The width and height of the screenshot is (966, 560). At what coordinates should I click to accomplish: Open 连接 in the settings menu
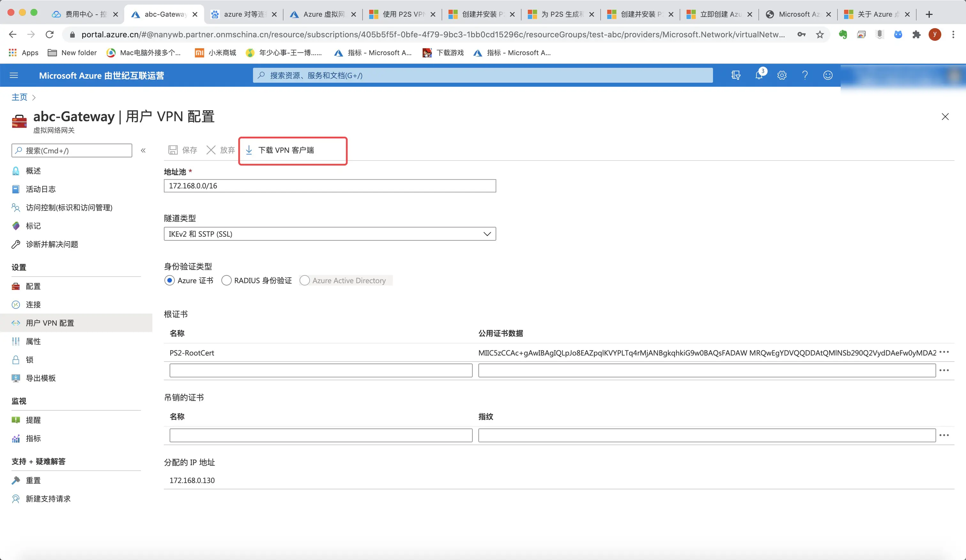click(33, 305)
